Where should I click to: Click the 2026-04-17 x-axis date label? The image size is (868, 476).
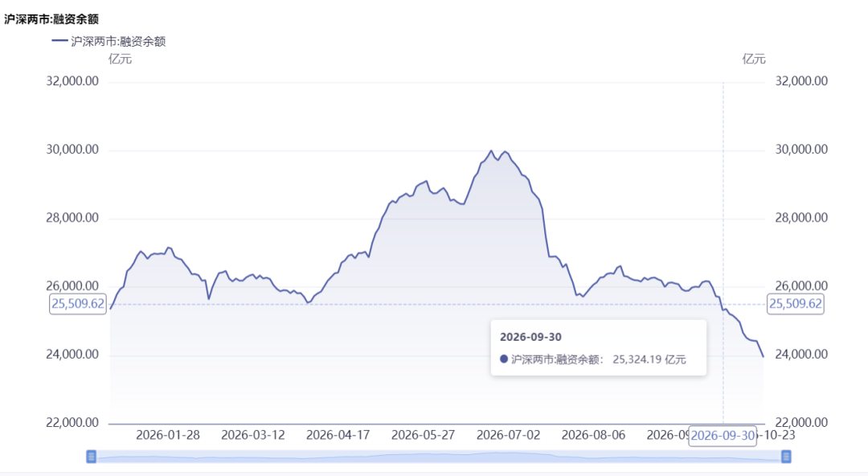click(x=338, y=435)
